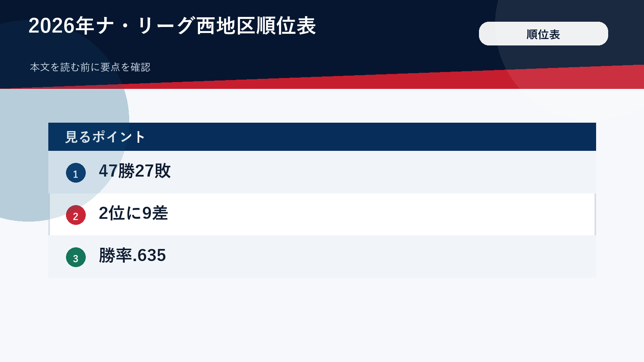The height and width of the screenshot is (362, 644).
Task: Click the blue number 1 badge
Action: tap(76, 173)
